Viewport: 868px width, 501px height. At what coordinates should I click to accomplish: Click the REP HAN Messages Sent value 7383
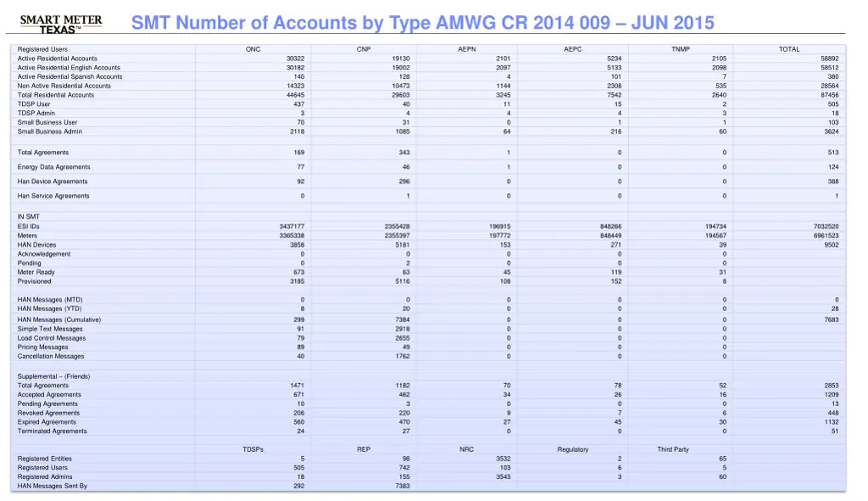(403, 486)
